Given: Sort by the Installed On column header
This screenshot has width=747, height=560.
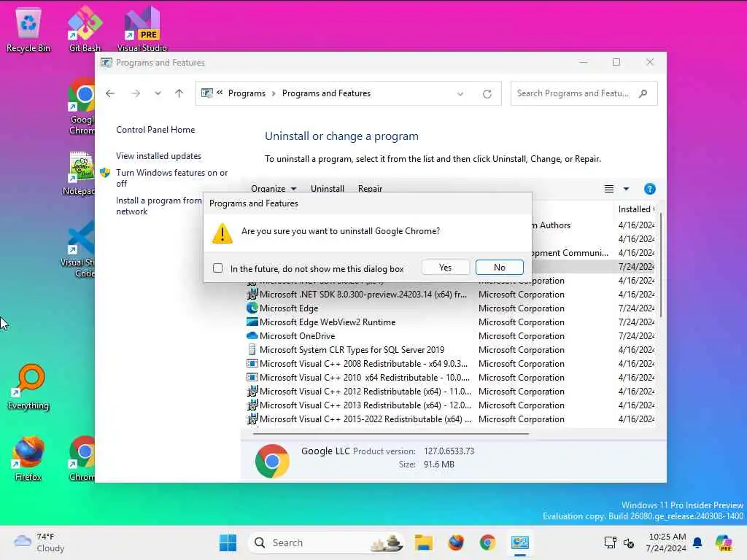Looking at the screenshot, I should (635, 209).
